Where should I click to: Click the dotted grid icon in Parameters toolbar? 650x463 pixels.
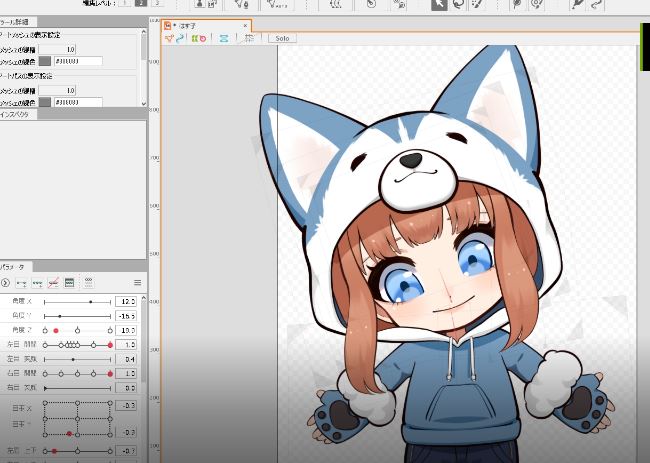(88, 282)
